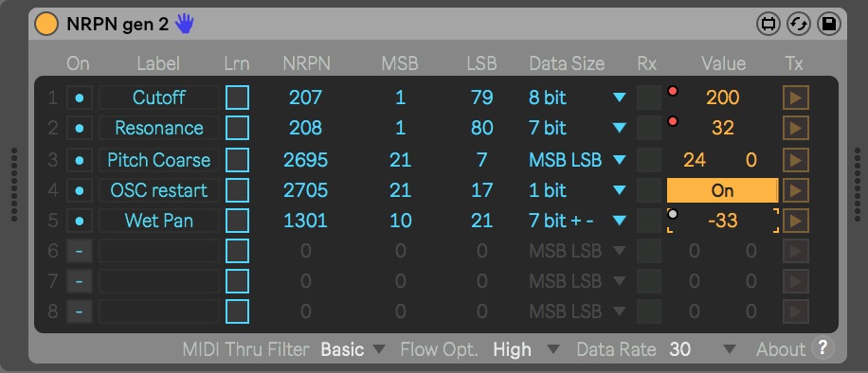
Task: Click the blue hand icon in title
Action: point(185,25)
